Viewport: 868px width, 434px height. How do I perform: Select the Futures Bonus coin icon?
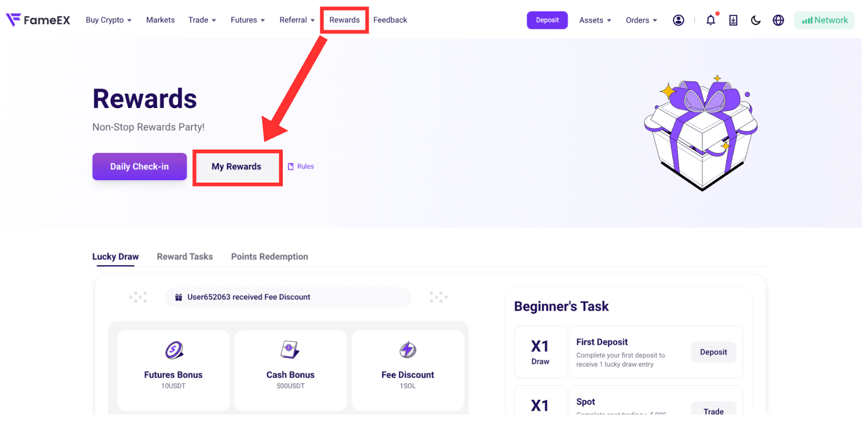174,350
